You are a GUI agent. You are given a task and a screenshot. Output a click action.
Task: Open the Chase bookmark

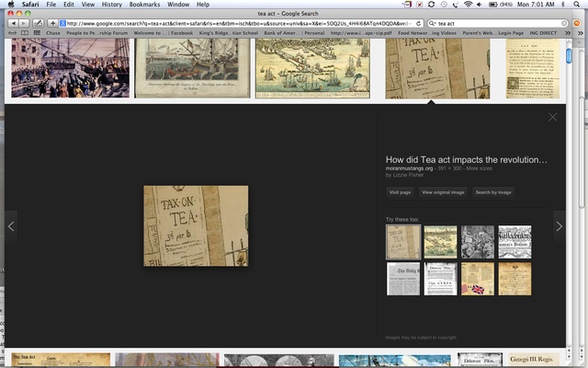click(x=53, y=33)
